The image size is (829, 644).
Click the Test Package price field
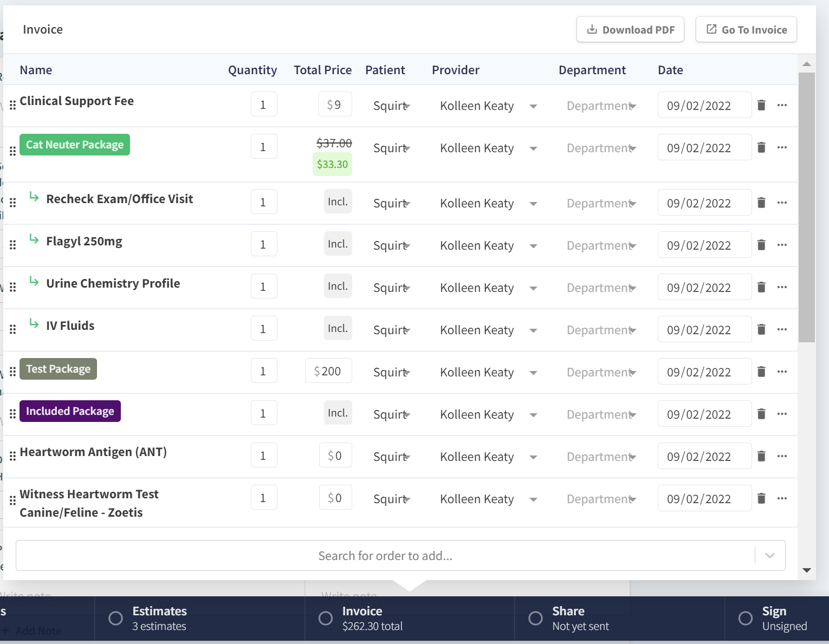point(328,371)
